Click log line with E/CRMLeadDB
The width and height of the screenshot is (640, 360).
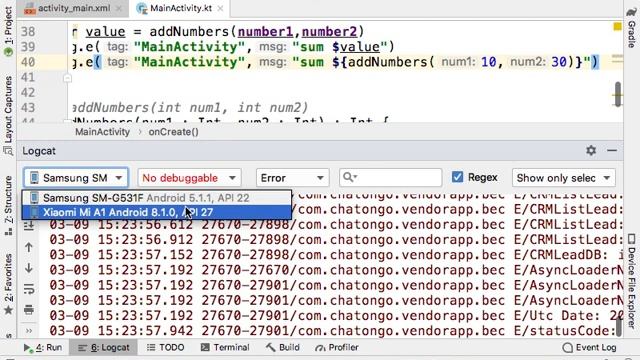click(336, 255)
